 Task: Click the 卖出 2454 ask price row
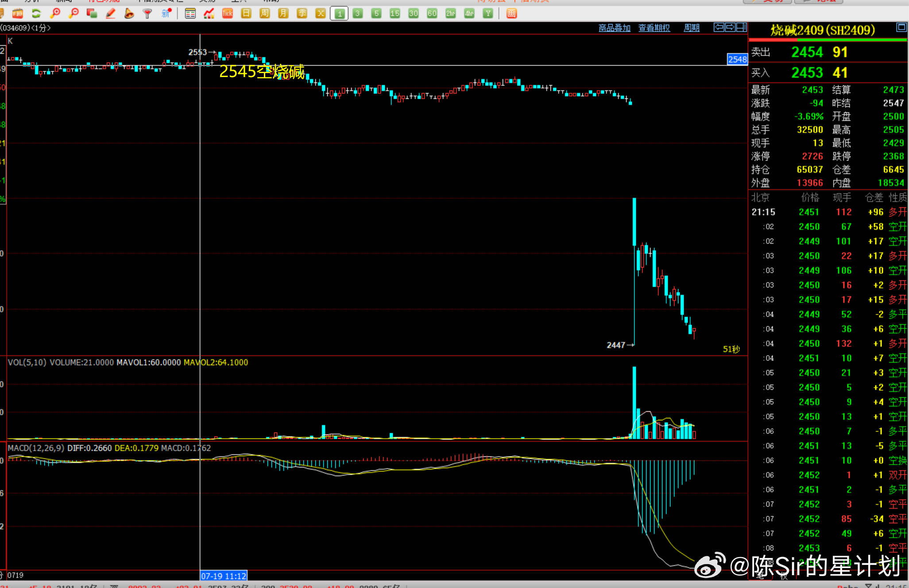click(x=828, y=52)
